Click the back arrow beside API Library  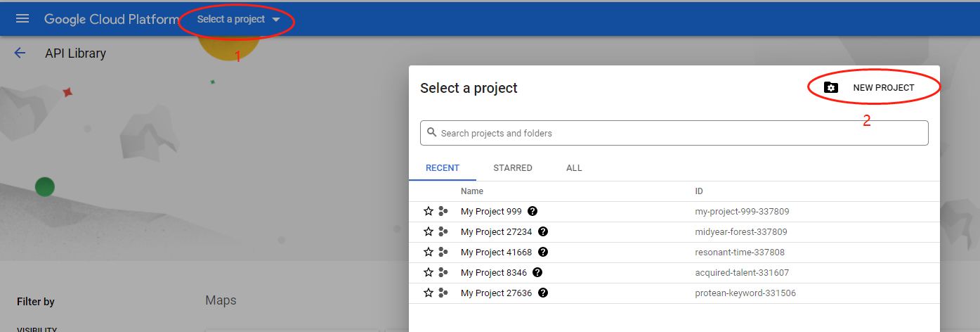pyautogui.click(x=20, y=53)
